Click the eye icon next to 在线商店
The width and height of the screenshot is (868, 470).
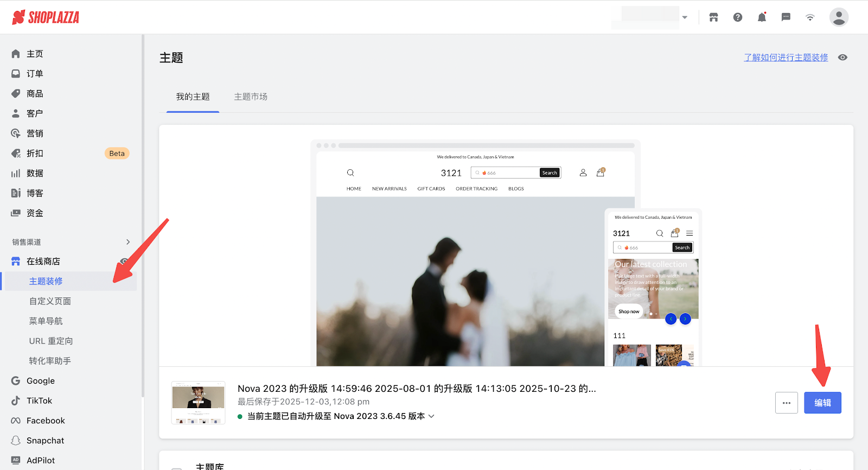tap(124, 261)
